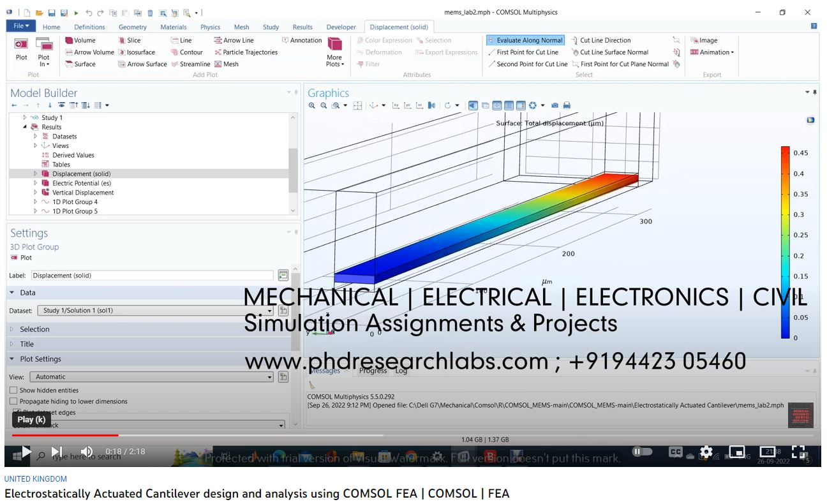This screenshot has height=504, width=827.
Task: Zoom out in the Graphics window
Action: tap(324, 105)
